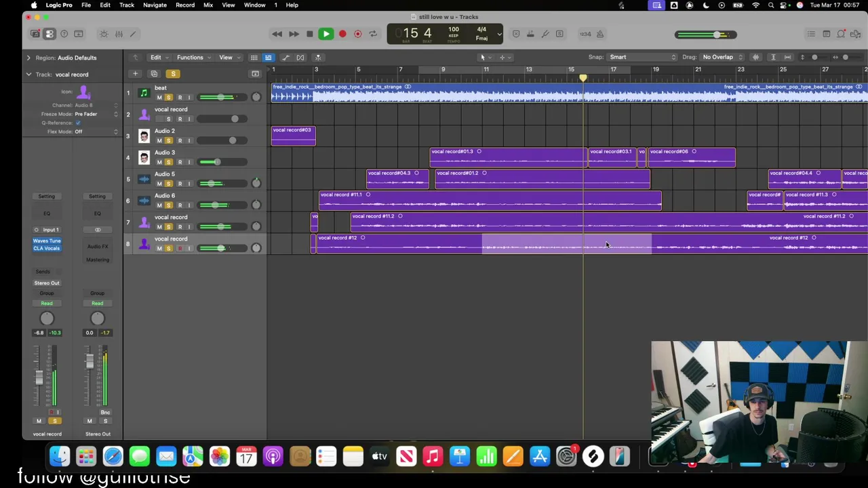Open List Editors icon
This screenshot has height=488, width=868.
tap(811, 34)
